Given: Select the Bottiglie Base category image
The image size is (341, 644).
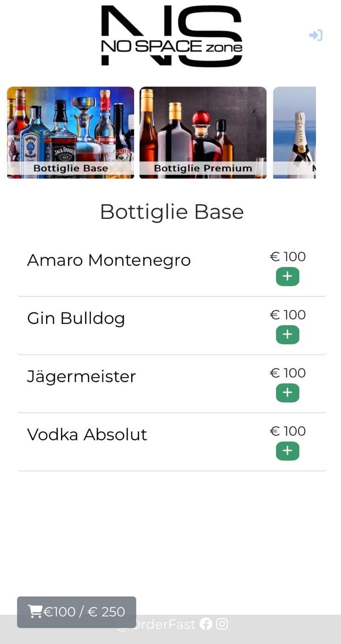Looking at the screenshot, I should (x=70, y=132).
